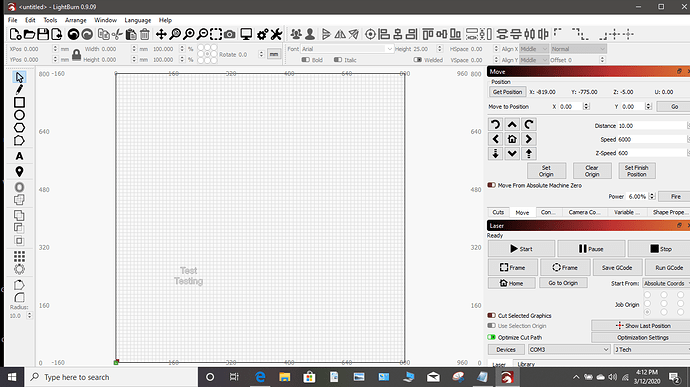Click the camera capture icon in toolbar

(x=229, y=34)
